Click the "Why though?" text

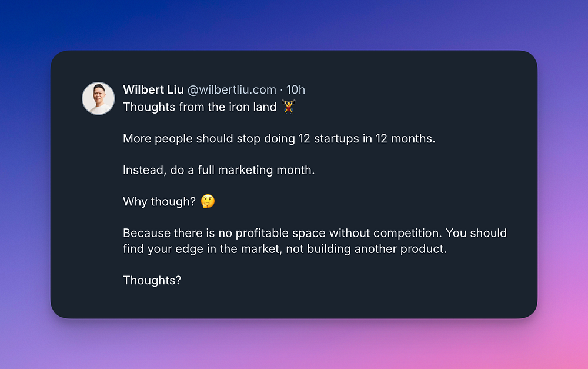[x=159, y=202]
